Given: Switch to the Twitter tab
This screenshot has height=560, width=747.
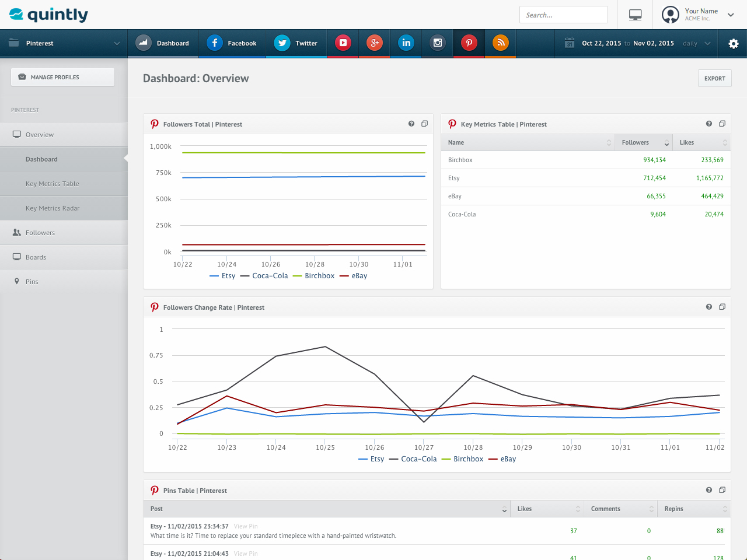Looking at the screenshot, I should pos(296,43).
